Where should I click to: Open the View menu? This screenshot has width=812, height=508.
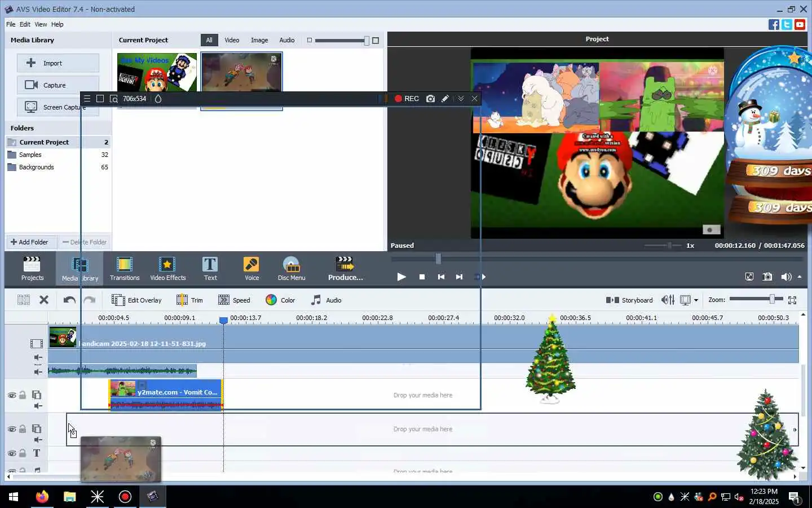click(x=41, y=24)
